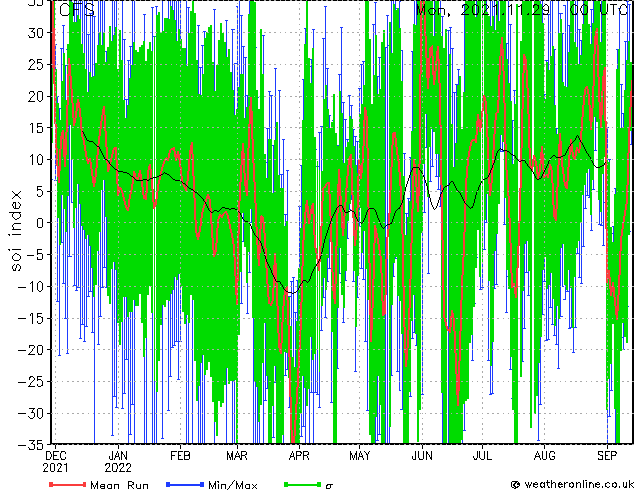Click the 'Min/Max' legend label

(233, 484)
